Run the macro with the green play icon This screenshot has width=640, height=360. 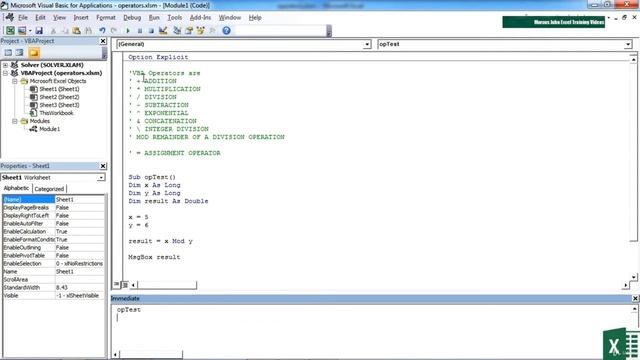128,31
